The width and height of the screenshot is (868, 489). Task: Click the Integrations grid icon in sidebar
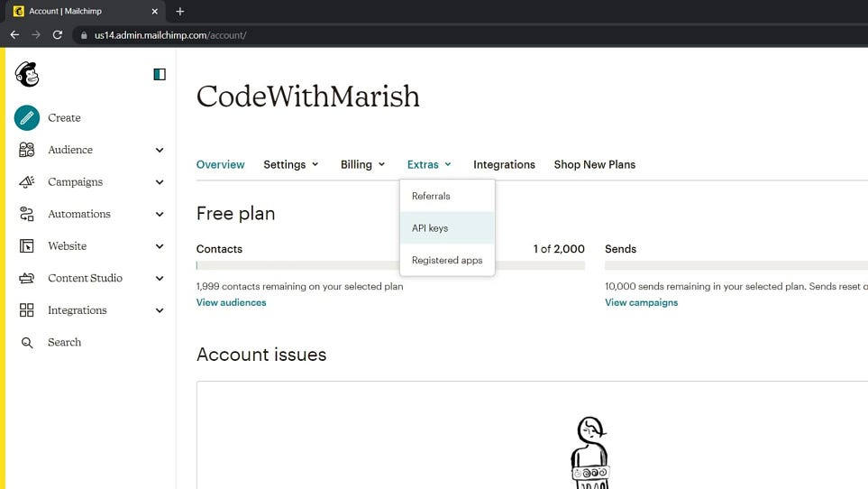pos(26,310)
